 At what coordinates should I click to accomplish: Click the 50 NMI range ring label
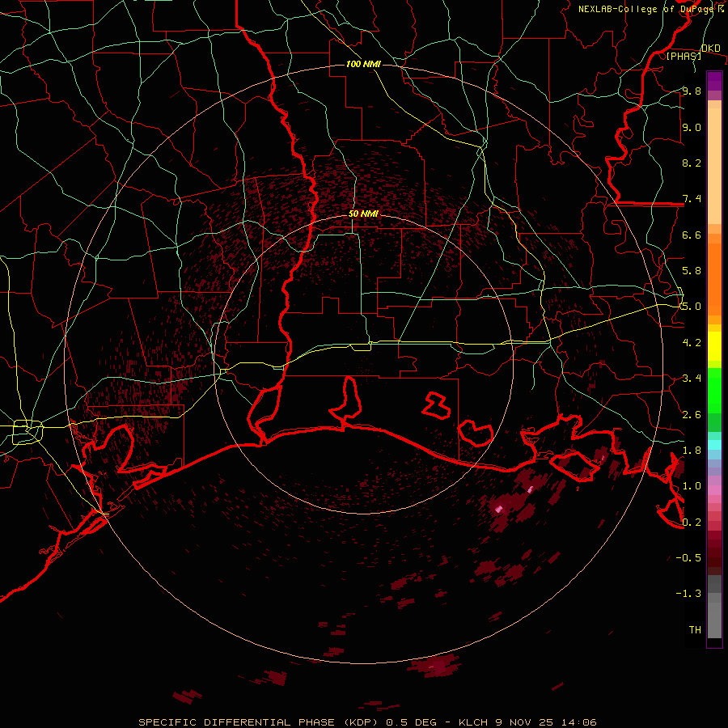coord(363,214)
